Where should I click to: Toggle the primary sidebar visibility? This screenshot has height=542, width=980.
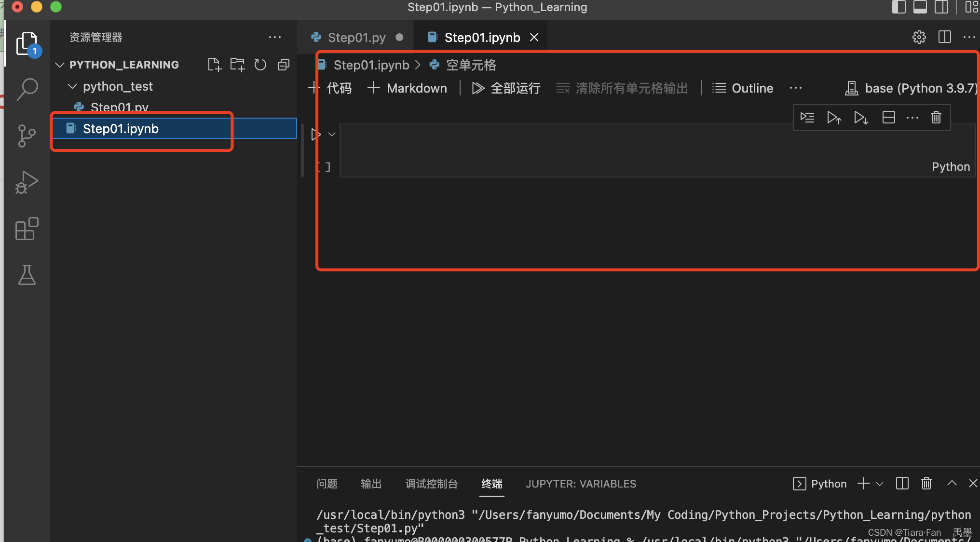[x=899, y=7]
